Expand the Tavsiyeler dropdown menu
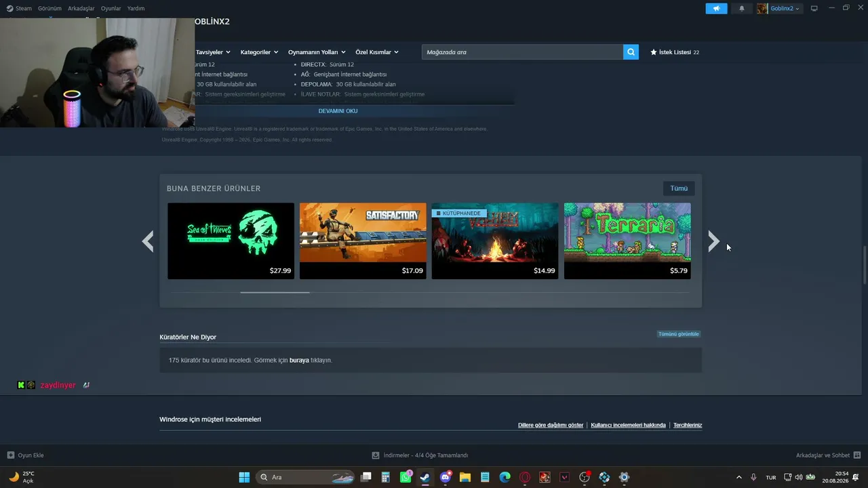The width and height of the screenshot is (868, 488). pyautogui.click(x=213, y=52)
